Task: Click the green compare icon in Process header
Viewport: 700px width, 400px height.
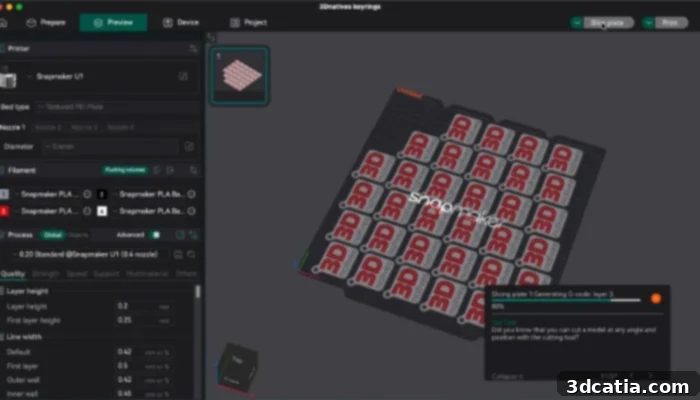Action: tap(180, 235)
